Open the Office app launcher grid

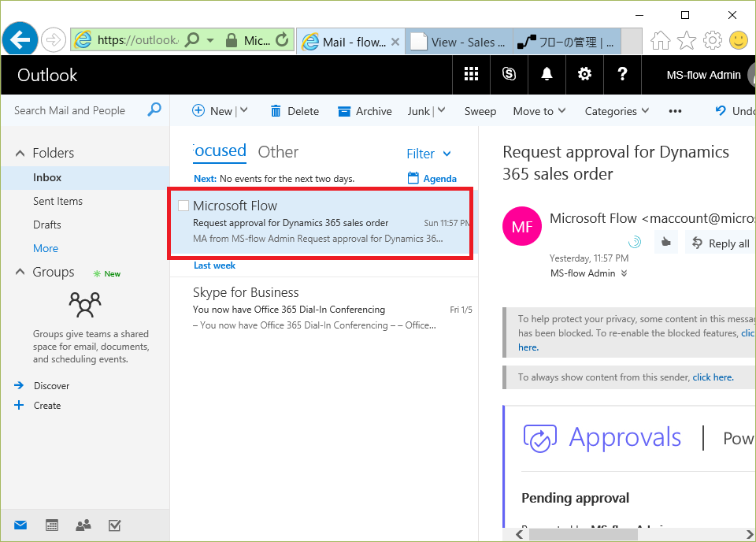(x=471, y=74)
